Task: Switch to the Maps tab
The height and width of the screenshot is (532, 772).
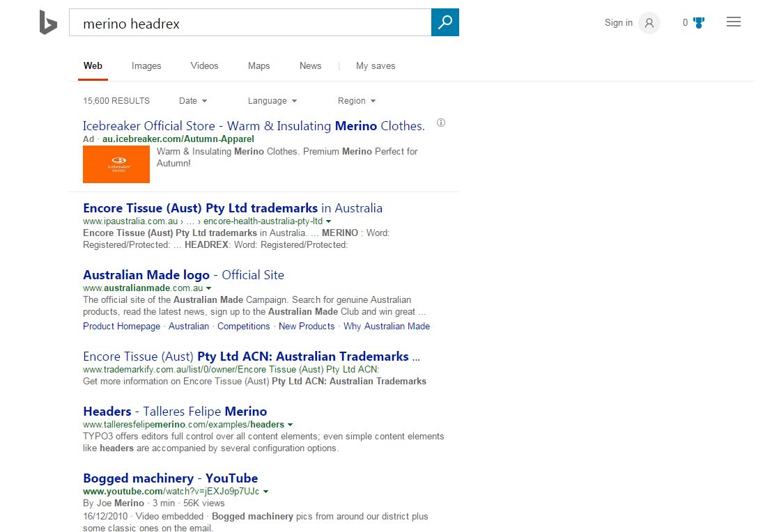Action: [x=259, y=66]
